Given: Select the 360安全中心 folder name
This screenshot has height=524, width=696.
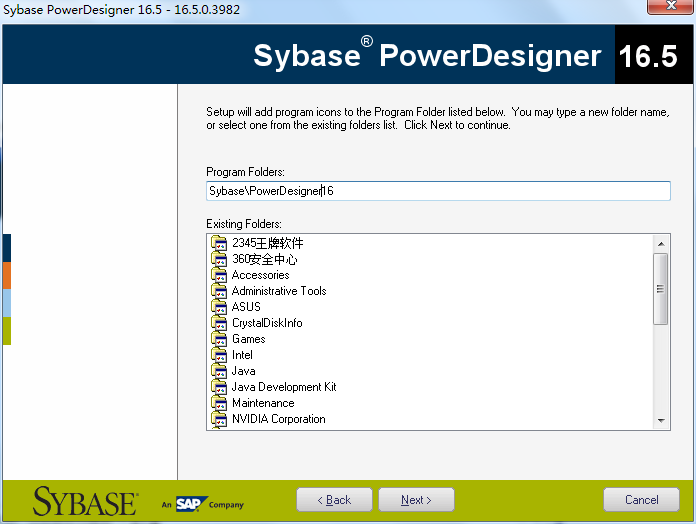Looking at the screenshot, I should [x=265, y=259].
